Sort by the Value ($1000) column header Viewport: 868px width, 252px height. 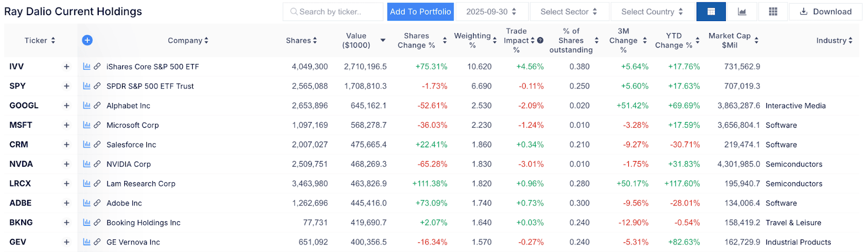tap(356, 41)
